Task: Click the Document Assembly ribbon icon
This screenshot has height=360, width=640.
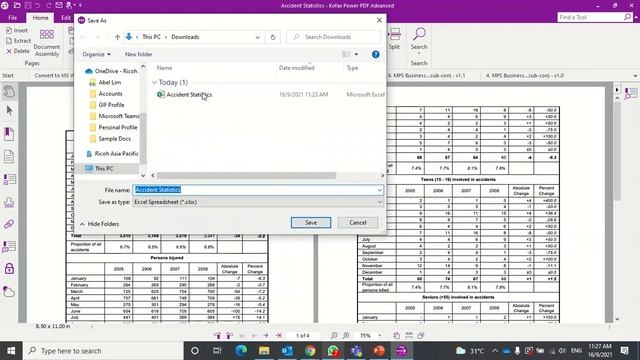Action: [47, 43]
